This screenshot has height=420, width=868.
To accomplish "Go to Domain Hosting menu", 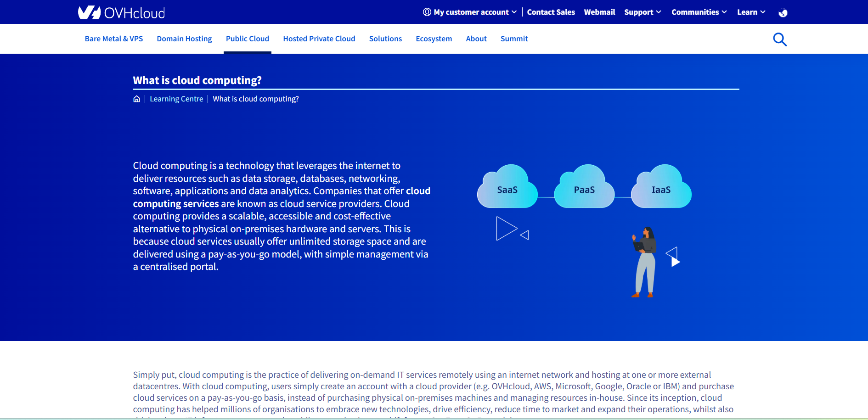I will coord(184,39).
